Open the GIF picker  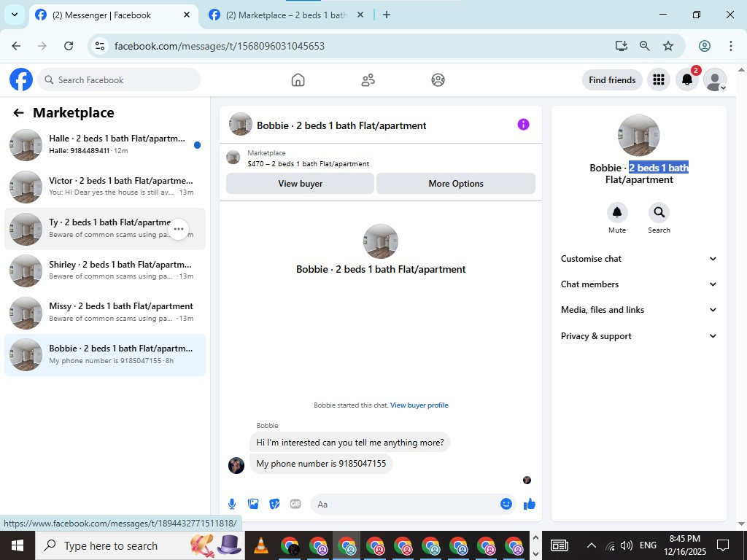coord(295,504)
